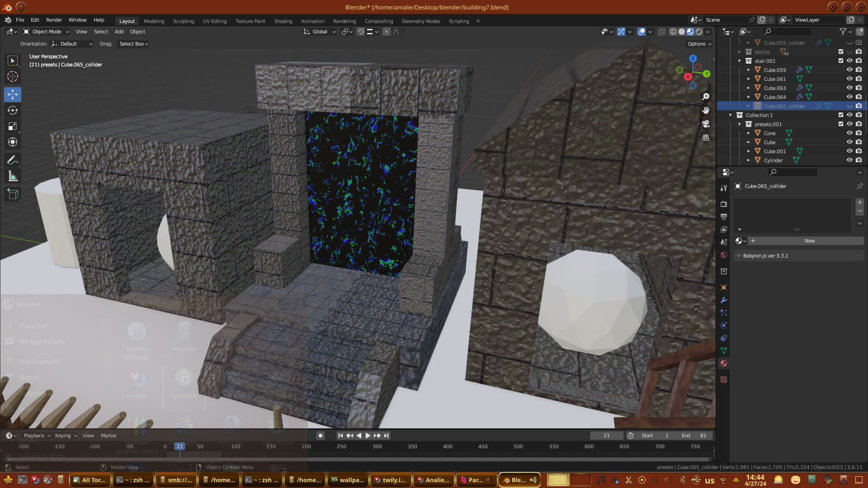Choose the Measure tool
Image resolution: width=868 pixels, height=488 pixels.
click(x=13, y=177)
